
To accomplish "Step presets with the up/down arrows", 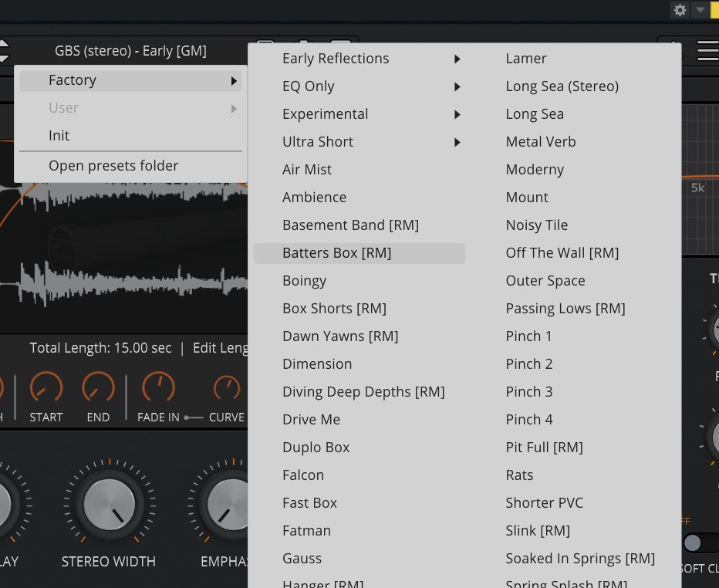I will pos(4,51).
